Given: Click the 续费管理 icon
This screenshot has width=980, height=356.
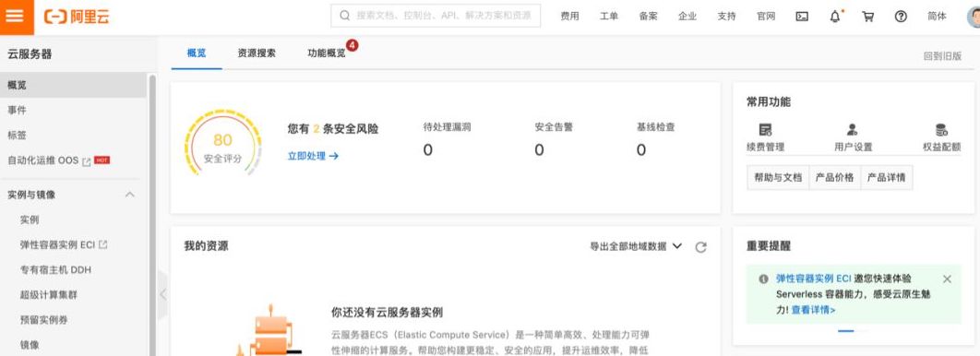Looking at the screenshot, I should pyautogui.click(x=765, y=130).
